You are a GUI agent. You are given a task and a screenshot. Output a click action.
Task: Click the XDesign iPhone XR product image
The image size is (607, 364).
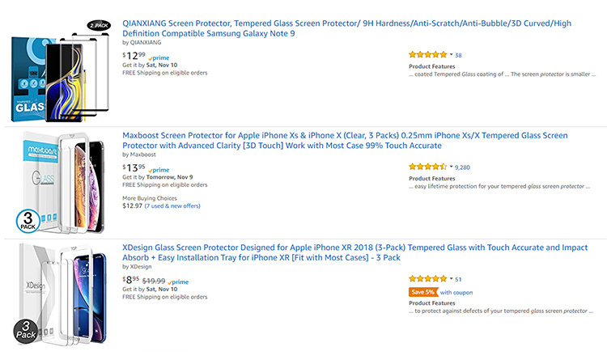[61, 294]
